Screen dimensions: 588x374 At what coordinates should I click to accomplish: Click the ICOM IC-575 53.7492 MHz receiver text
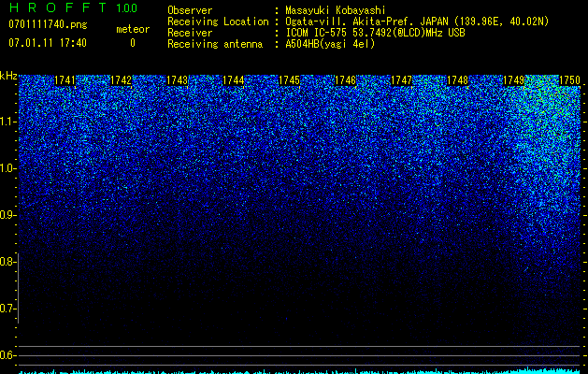(x=375, y=33)
